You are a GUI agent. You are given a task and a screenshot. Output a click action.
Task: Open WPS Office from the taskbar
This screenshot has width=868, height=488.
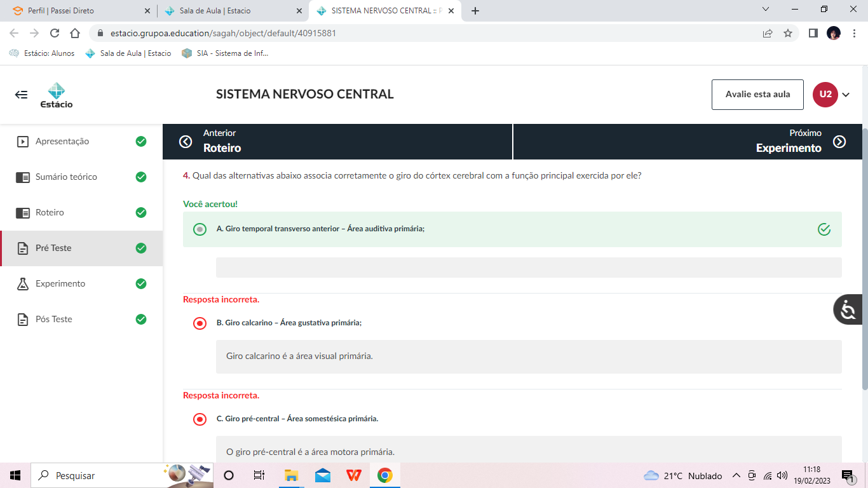354,475
